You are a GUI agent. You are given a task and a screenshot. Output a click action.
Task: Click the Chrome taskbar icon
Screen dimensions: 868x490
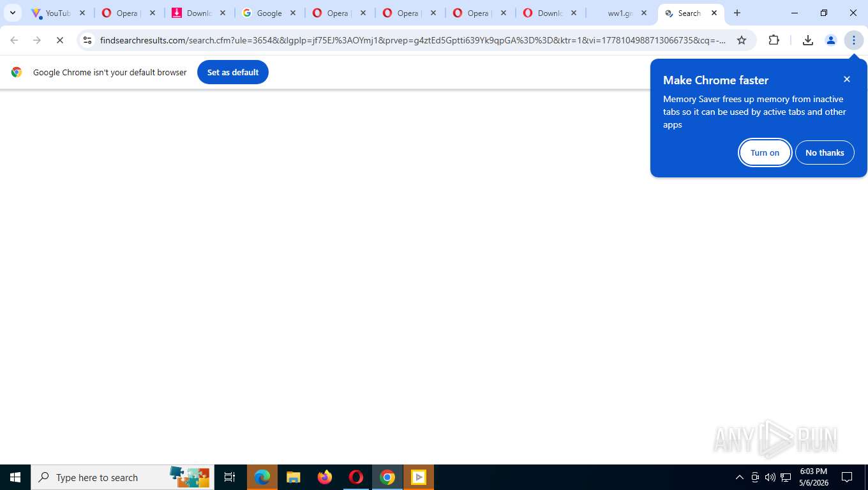(387, 477)
